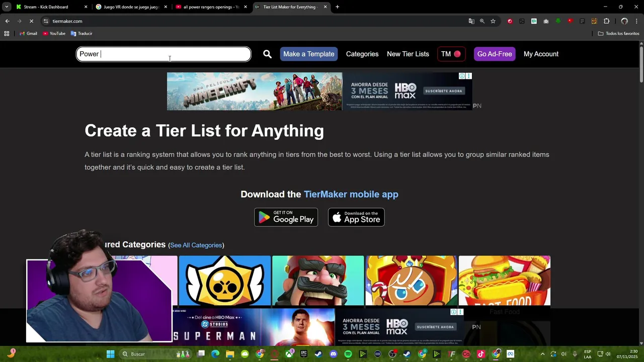Close the top Minecraft HBO Max ad
644x362 pixels.
(x=468, y=76)
